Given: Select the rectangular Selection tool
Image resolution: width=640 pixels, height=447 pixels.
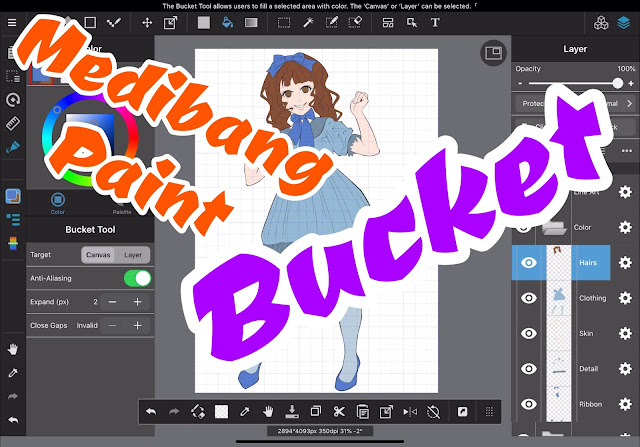Looking at the screenshot, I should [x=284, y=22].
